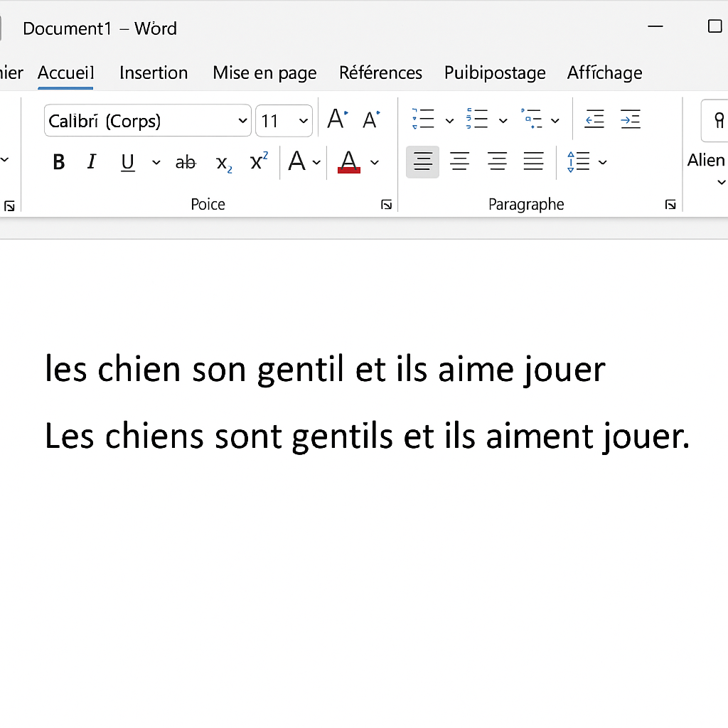Increase font size with the larger A icon

[337, 120]
